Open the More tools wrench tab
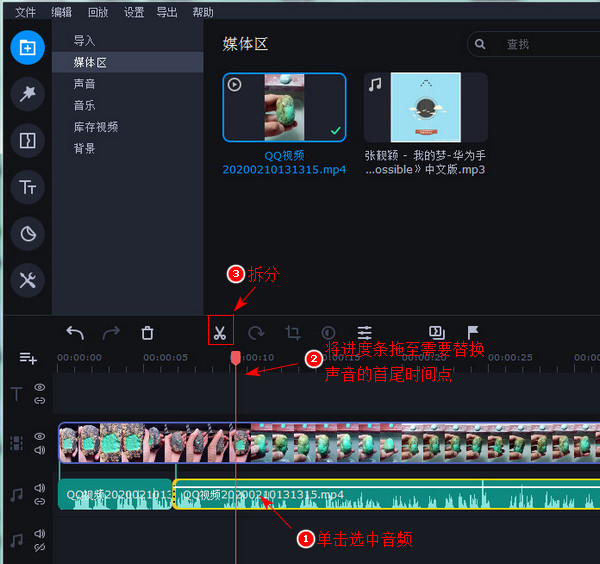The height and width of the screenshot is (564, 600). pos(28,280)
